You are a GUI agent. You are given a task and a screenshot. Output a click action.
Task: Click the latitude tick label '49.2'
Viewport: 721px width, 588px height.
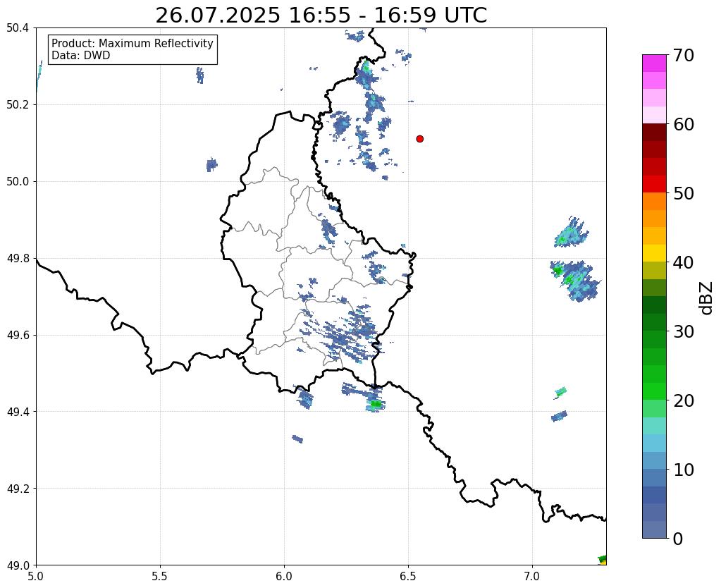click(x=18, y=489)
